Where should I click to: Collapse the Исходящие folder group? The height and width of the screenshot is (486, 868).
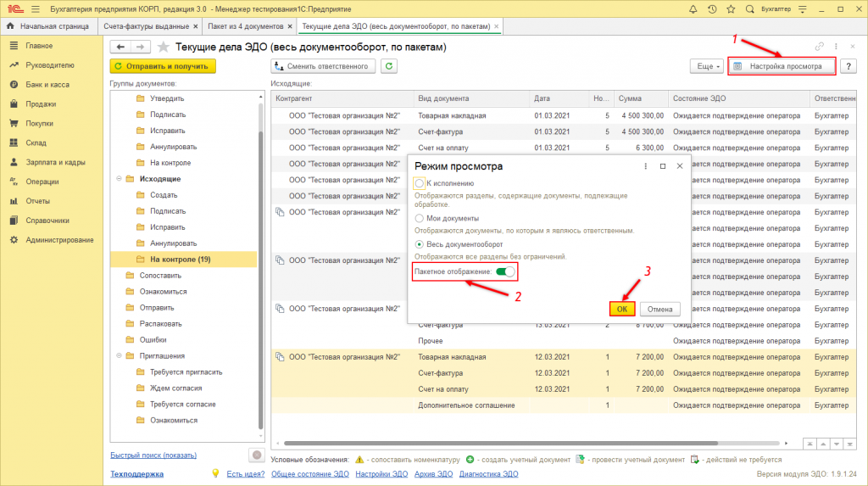(118, 179)
